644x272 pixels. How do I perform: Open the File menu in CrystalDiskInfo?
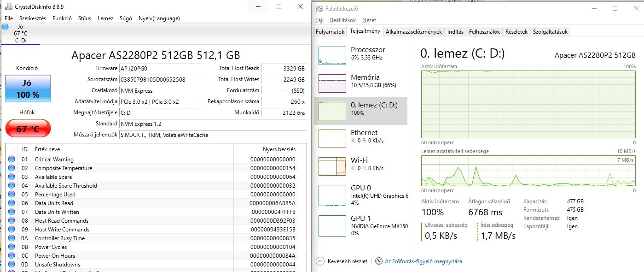pyautogui.click(x=9, y=18)
